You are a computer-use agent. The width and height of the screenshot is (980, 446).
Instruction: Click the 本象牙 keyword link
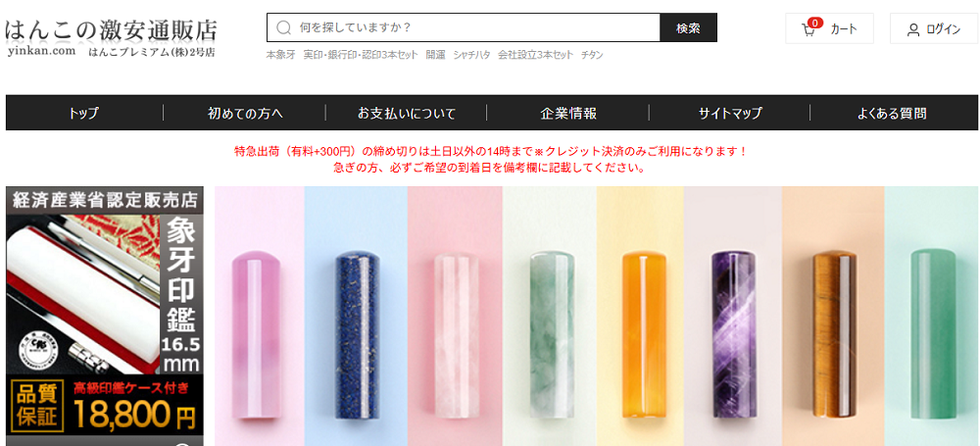pos(280,55)
